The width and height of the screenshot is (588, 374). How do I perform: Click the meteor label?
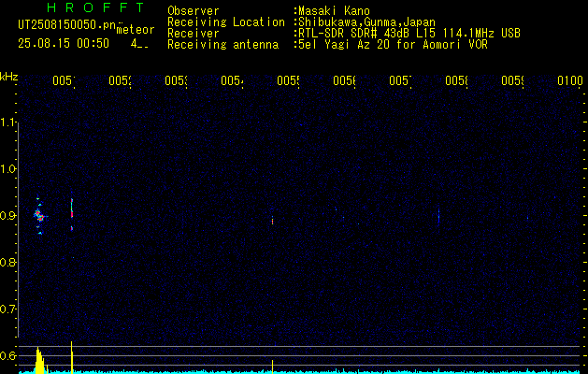136,30
